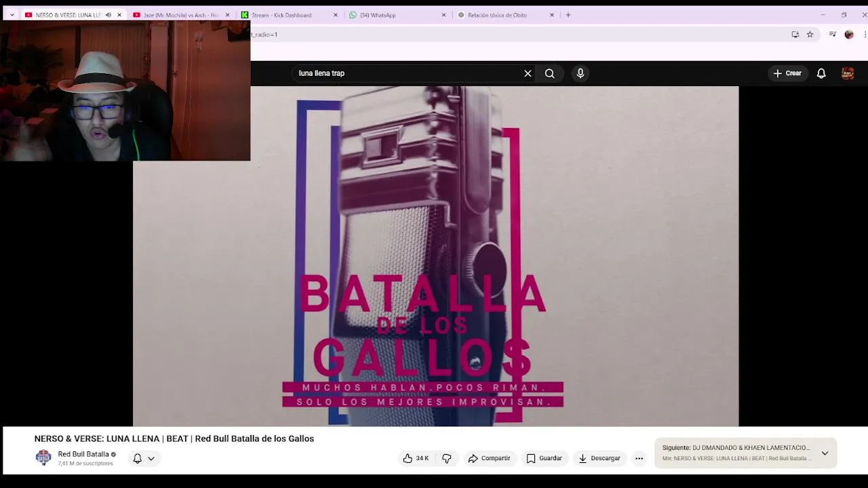Switch to NERSO & VERSE: LUNA LLENA tab

[68, 15]
